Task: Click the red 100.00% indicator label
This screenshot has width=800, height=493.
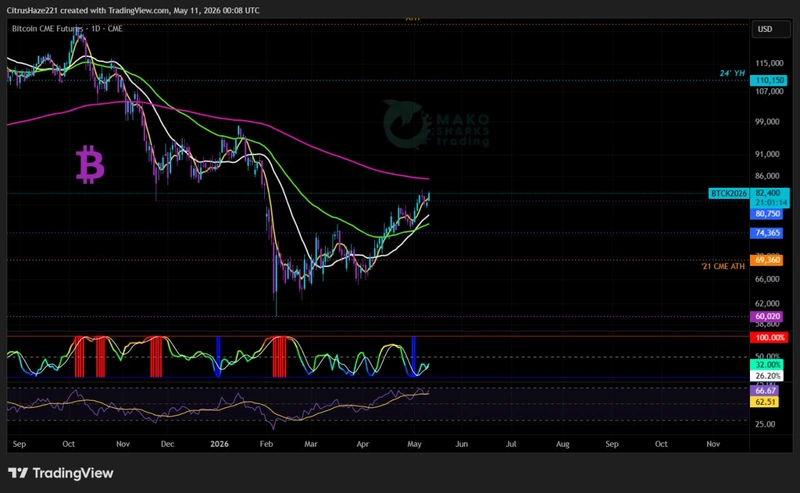Action: click(769, 337)
